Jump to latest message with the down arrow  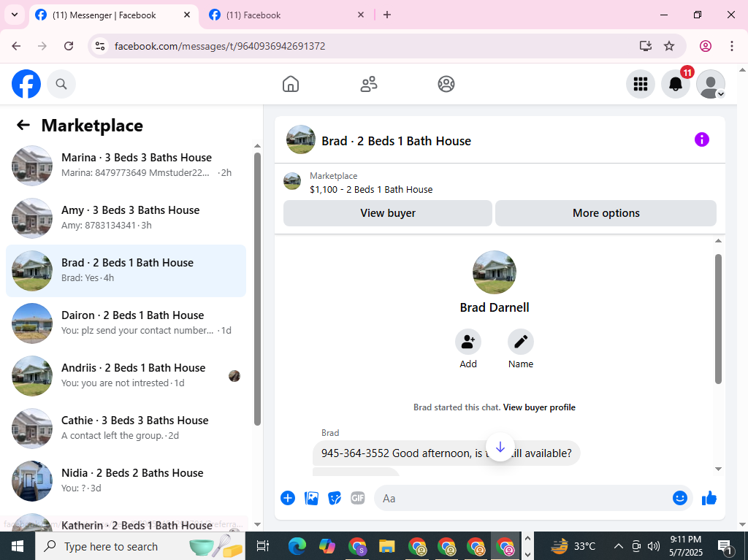tap(500, 448)
